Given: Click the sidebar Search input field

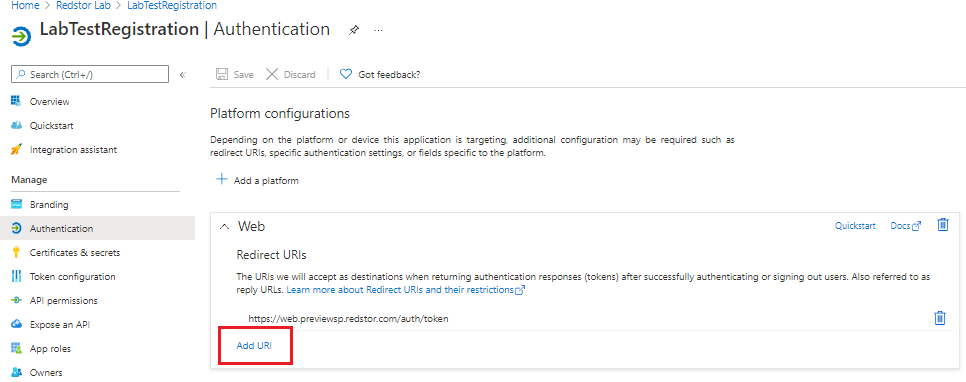Looking at the screenshot, I should (x=90, y=75).
